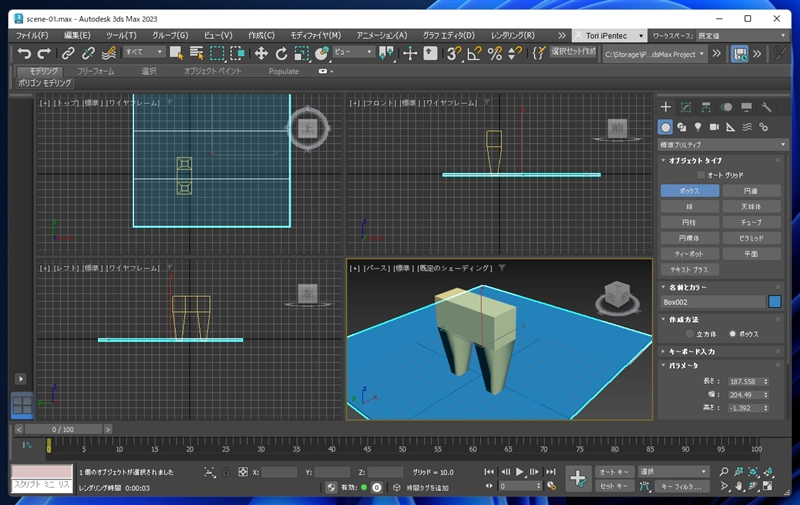Open the 標準プリミティブ category dropdown

click(722, 145)
